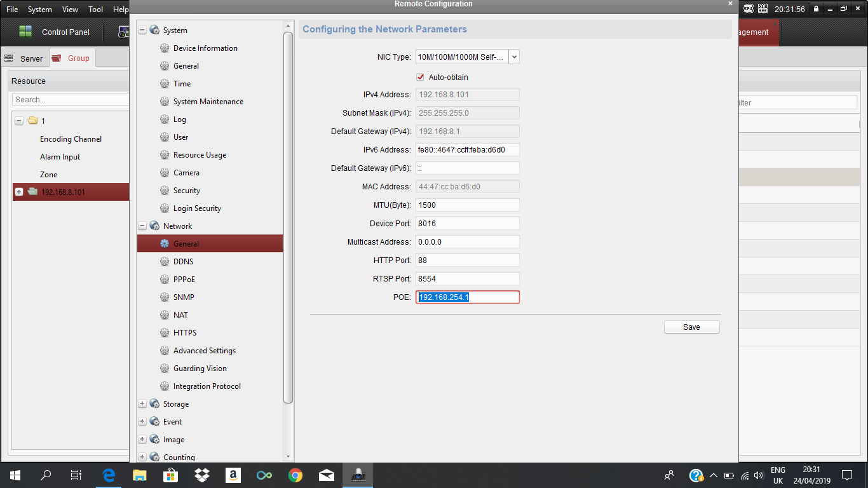Click the settings tree vertical scrollbar
The width and height of the screenshot is (868, 488).
pyautogui.click(x=288, y=216)
